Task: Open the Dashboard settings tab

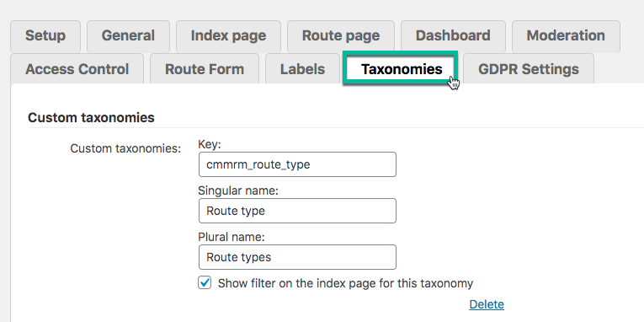Action: tap(453, 36)
